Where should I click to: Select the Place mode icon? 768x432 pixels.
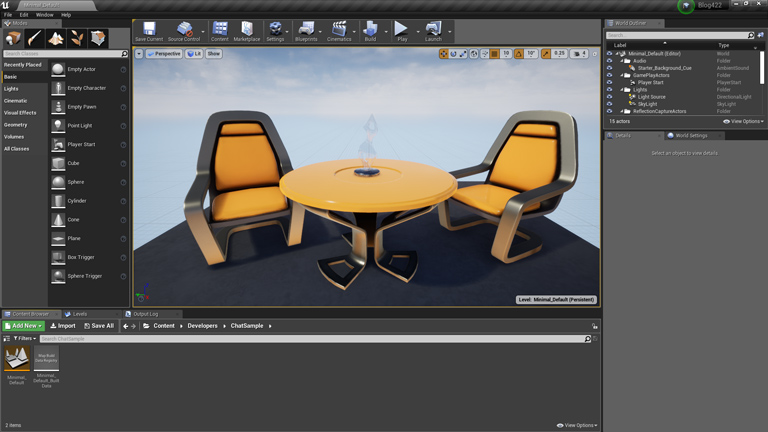tap(13, 38)
